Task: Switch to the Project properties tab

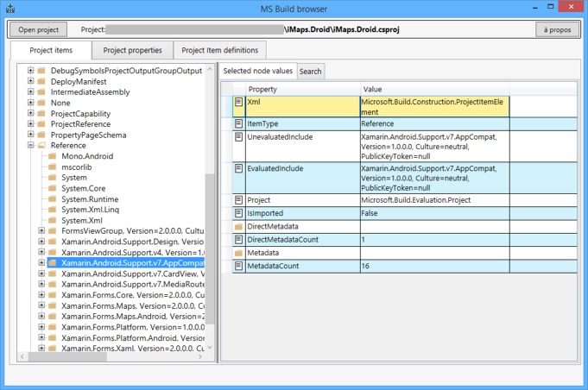Action: [132, 50]
